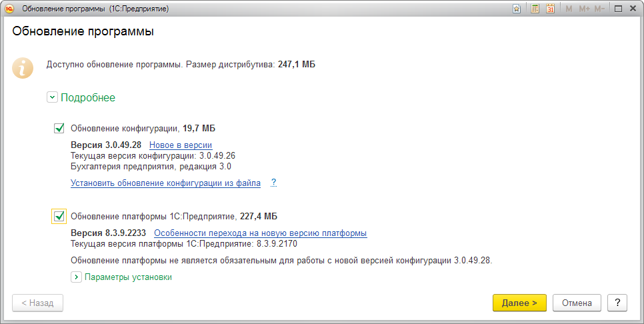
Task: Open the calculator from the title bar
Action: [x=535, y=9]
